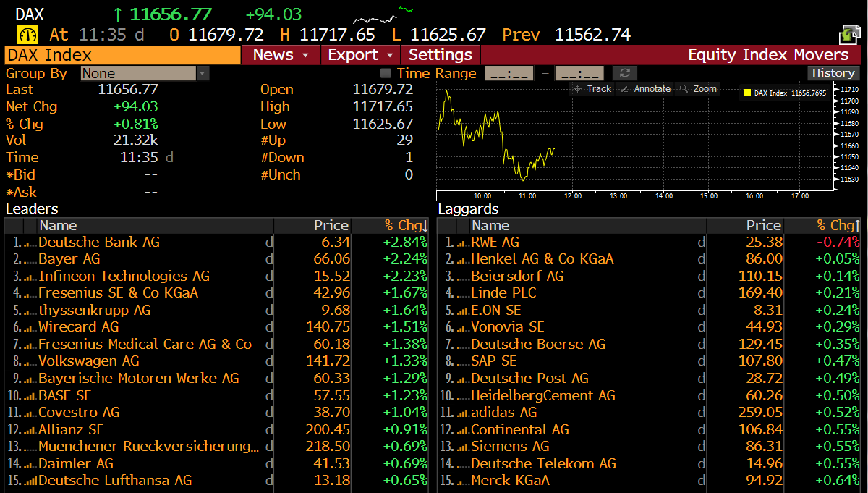The width and height of the screenshot is (868, 493).
Task: Click the refresh icon next to Time Range fields
Action: pos(624,73)
